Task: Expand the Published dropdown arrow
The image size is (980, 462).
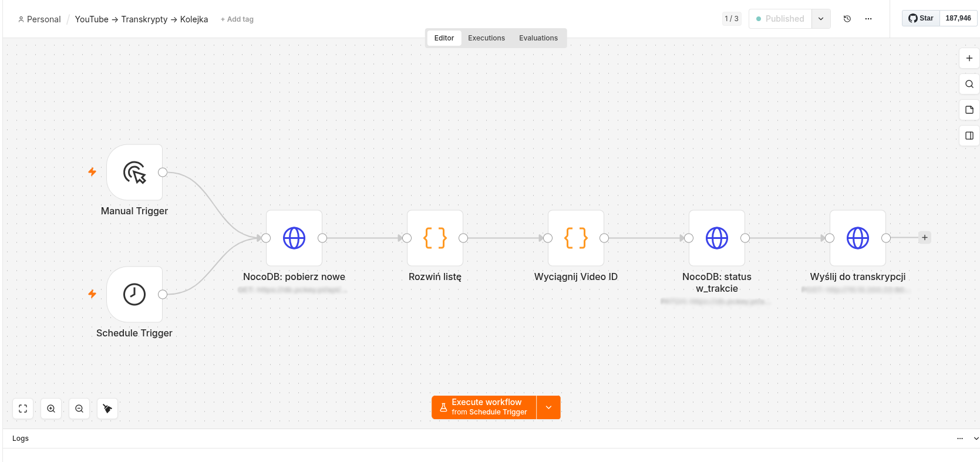Action: tap(821, 19)
